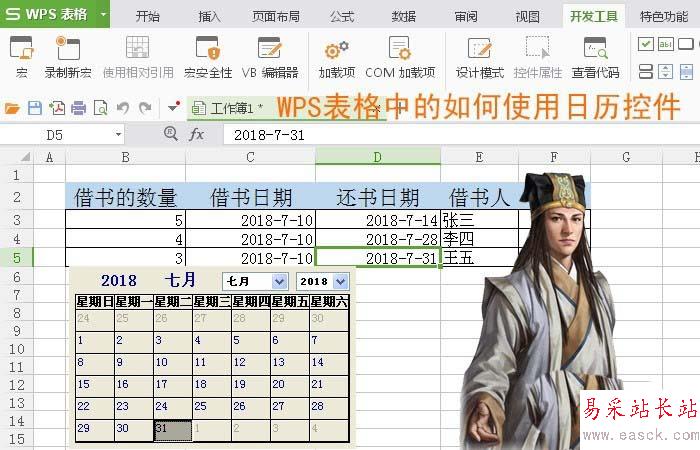Export to PDF from quick toolbar
Screen dimensions: 700x450
tap(57, 108)
